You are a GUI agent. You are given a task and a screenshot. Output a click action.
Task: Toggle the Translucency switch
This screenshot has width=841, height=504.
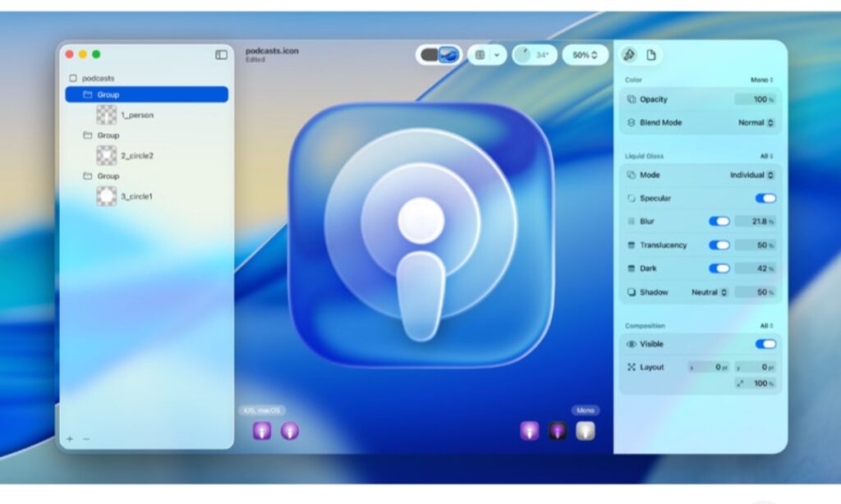pos(719,245)
